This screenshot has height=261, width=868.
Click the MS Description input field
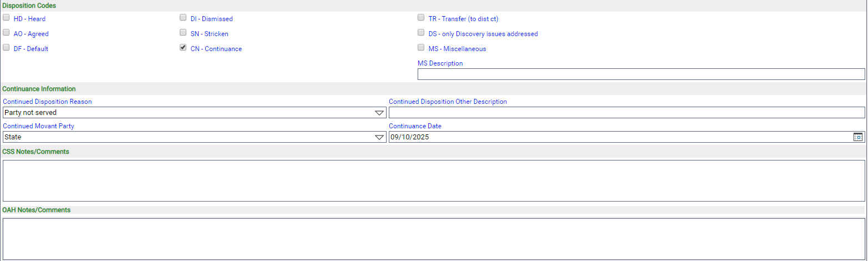click(x=641, y=74)
